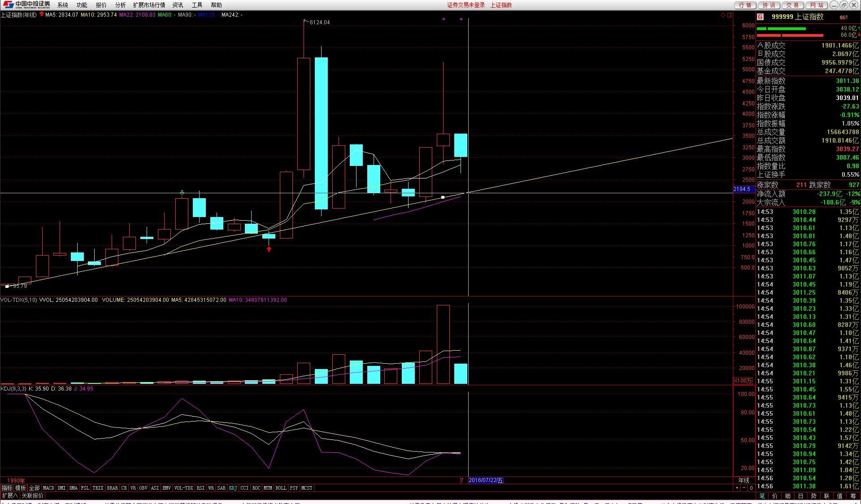This screenshot has height=504, width=861.
Task: Open the 扩展市场行情 menu
Action: (x=149, y=5)
